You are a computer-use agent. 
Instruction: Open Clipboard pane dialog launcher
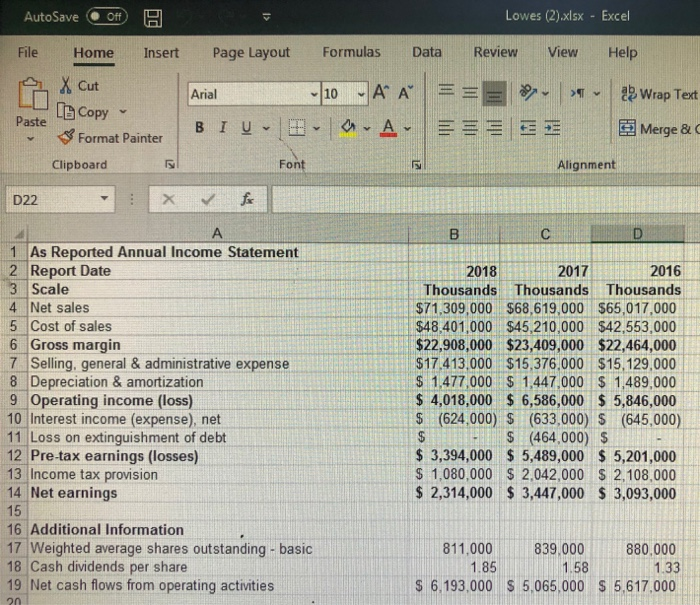click(170, 164)
